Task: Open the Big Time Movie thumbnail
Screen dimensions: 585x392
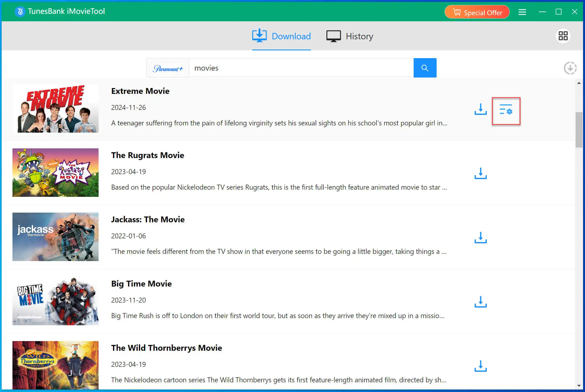Action: coord(55,301)
